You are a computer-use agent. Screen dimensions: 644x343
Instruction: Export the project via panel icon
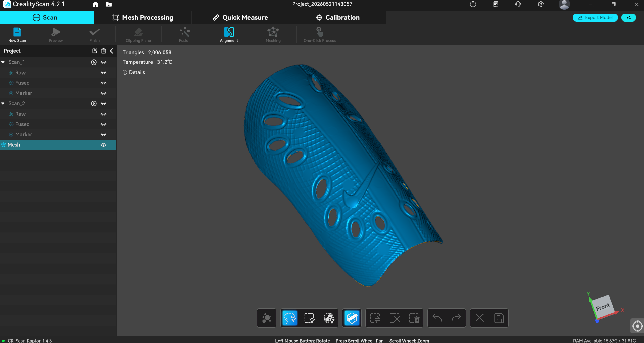click(x=95, y=51)
